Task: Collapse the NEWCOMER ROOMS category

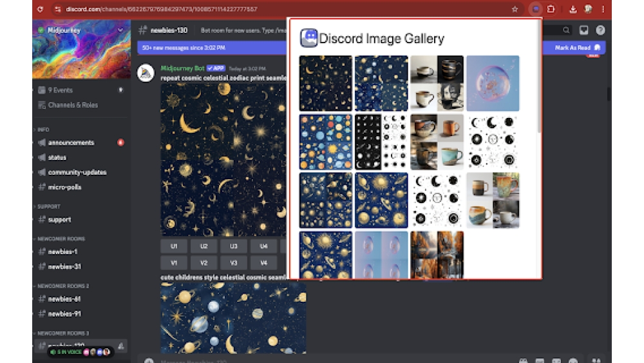Action: click(x=61, y=239)
